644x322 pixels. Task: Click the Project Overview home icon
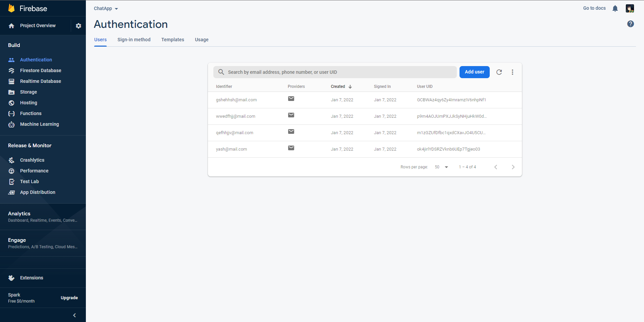[x=11, y=26]
